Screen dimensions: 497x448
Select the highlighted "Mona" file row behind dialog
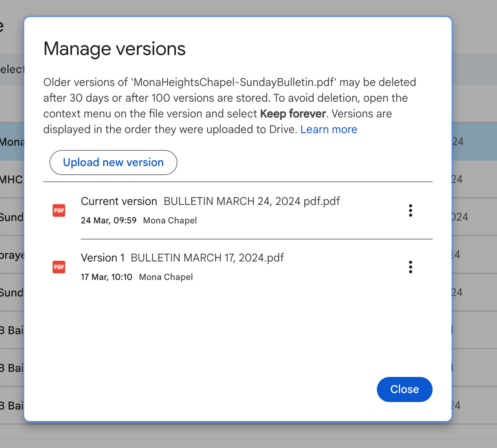[x=12, y=142]
